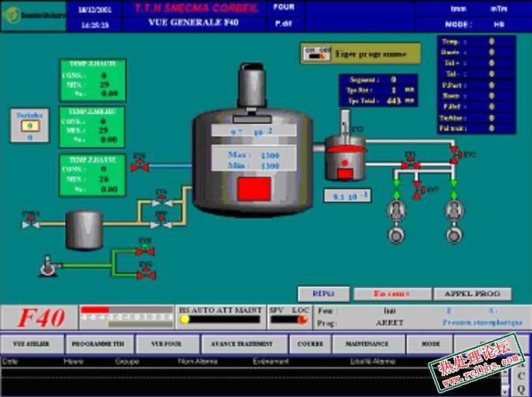Click the cylinder on top of the main furnace
Screen dimensions: 532x397
tap(251, 84)
